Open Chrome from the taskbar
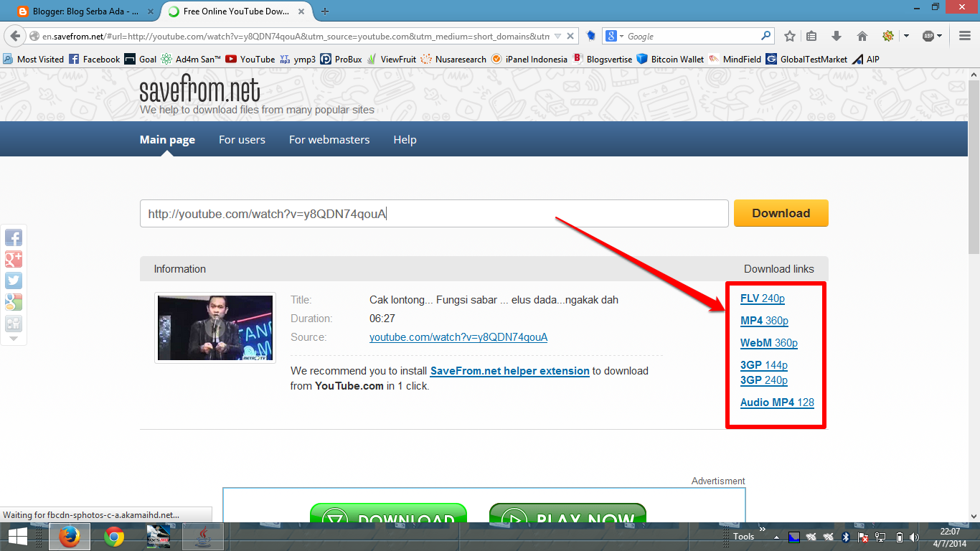The image size is (980, 551). [x=114, y=537]
